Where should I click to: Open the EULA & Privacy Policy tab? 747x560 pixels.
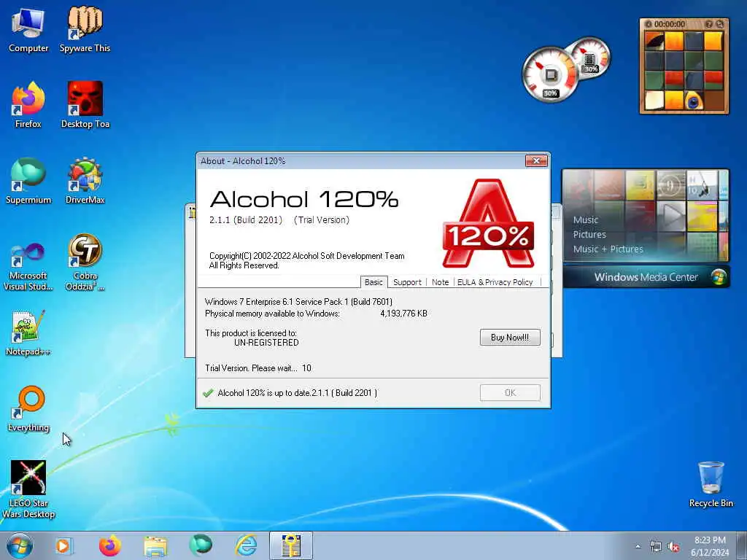[x=495, y=282]
